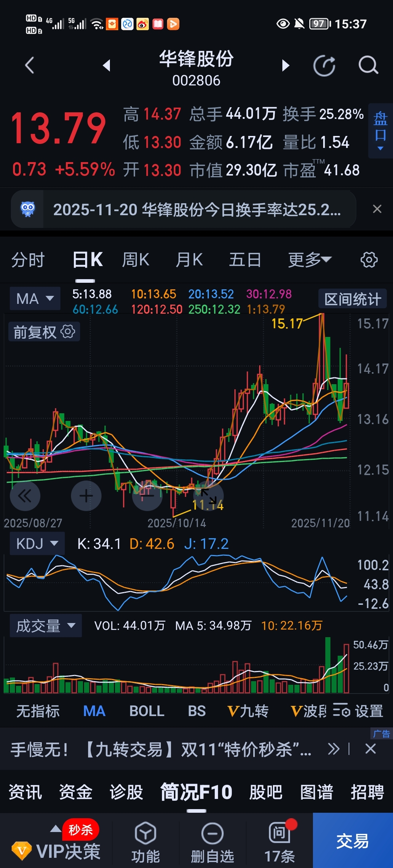Expand the 盘口 side panel
The width and height of the screenshot is (393, 868).
[381, 131]
